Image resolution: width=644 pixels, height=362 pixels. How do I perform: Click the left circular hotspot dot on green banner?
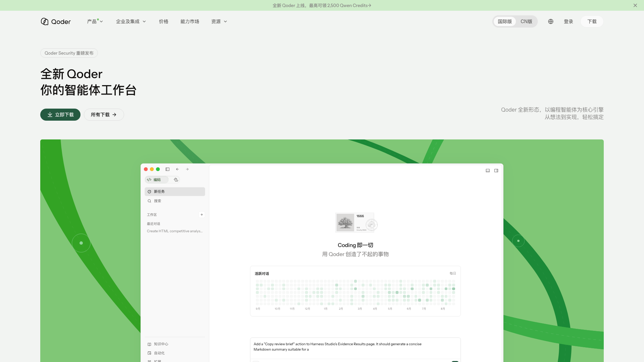pyautogui.click(x=81, y=243)
